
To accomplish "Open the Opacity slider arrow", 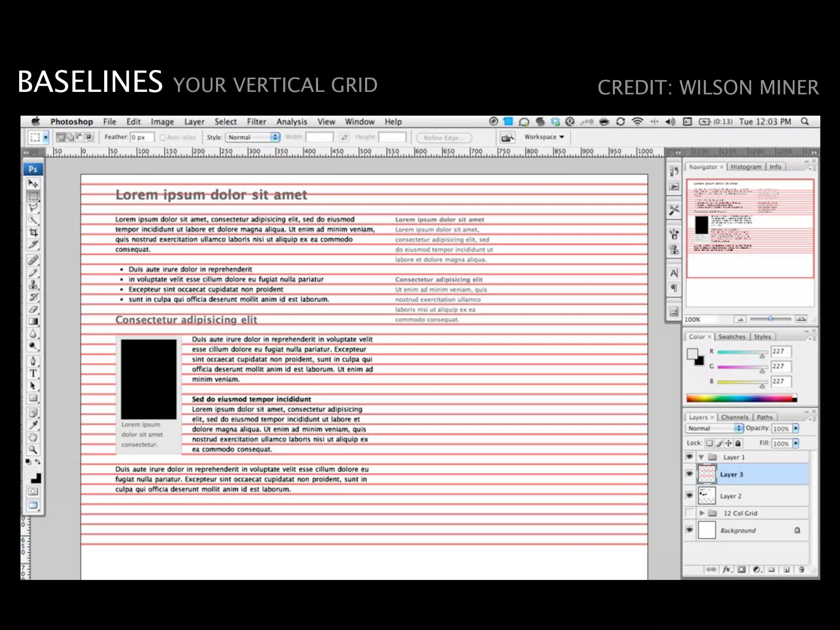I will pyautogui.click(x=796, y=428).
